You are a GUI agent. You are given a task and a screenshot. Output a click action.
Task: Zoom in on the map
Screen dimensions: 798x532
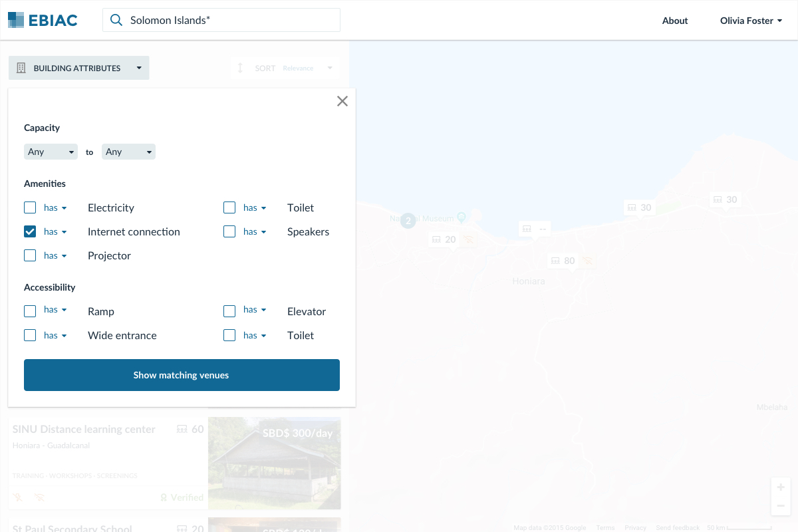point(781,487)
